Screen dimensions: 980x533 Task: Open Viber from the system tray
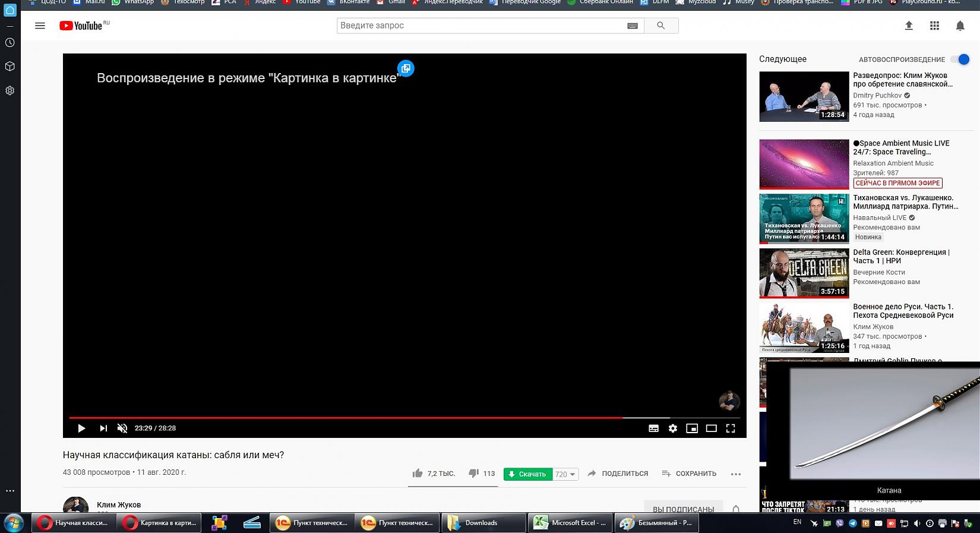[840, 523]
